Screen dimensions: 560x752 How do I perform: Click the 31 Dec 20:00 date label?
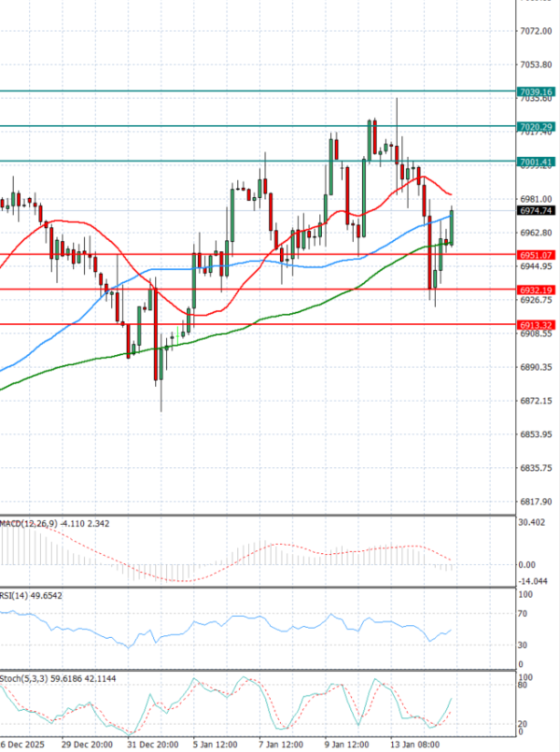click(153, 744)
